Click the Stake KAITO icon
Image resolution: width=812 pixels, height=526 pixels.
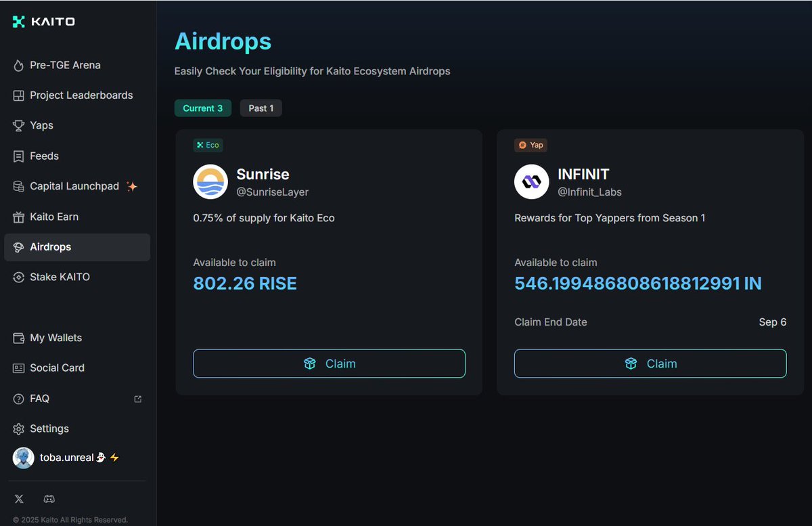pyautogui.click(x=19, y=278)
